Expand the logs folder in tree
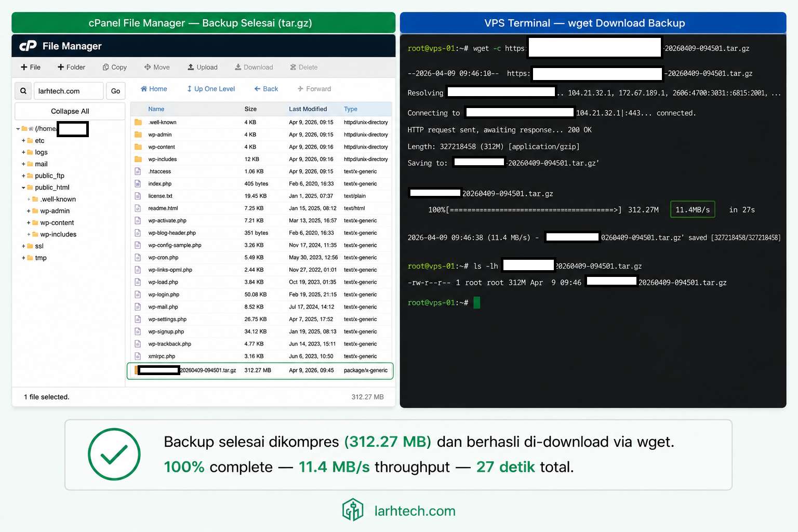Viewport: 798px width, 532px height. pyautogui.click(x=23, y=152)
